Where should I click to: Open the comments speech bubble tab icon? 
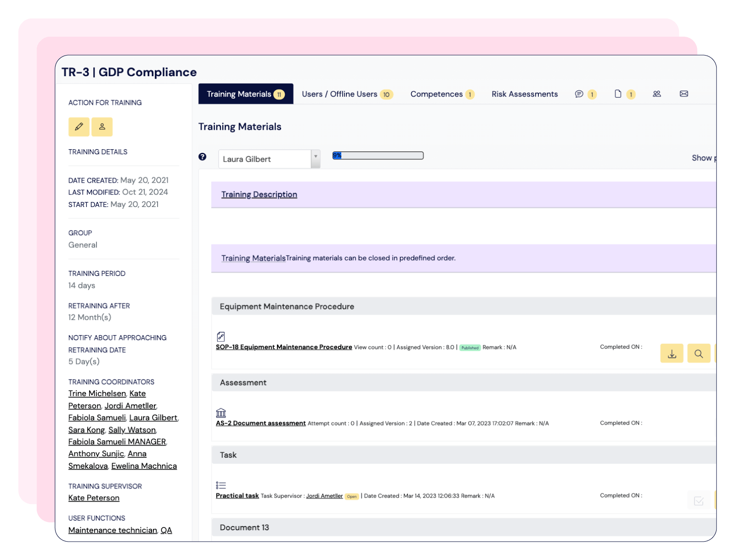(x=579, y=94)
